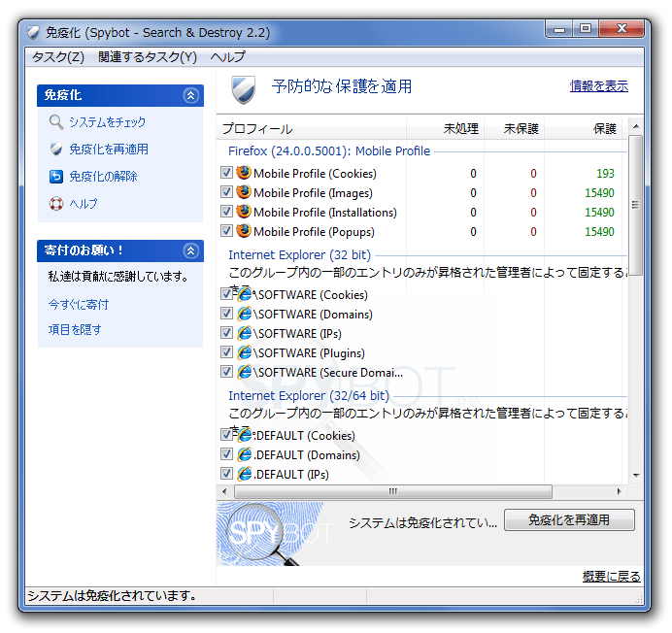This screenshot has height=633, width=672.
Task: Select the Internet Explorer (32/64 bit) group header
Action: [x=309, y=395]
